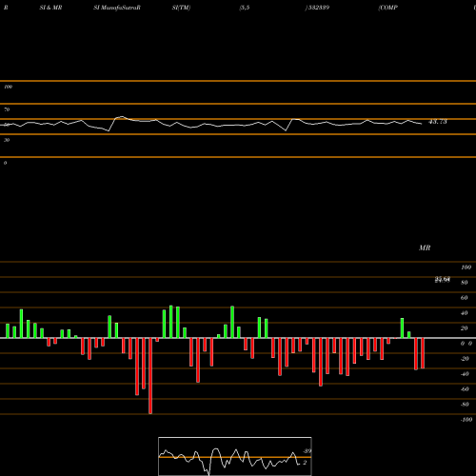This screenshot has height=476, width=476.
Task: Click the RSI current value 43.73
Action: click(438, 122)
